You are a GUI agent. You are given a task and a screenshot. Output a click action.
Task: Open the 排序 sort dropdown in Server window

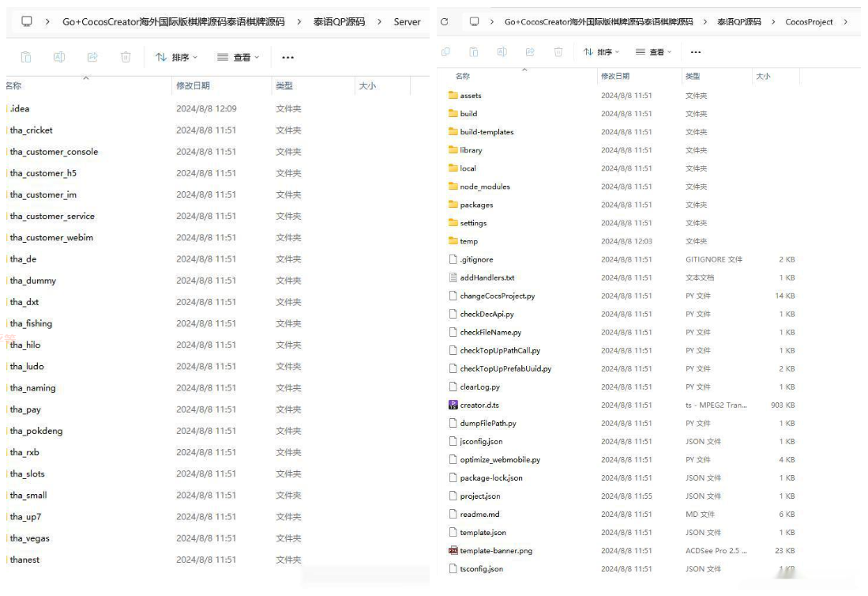click(x=176, y=57)
